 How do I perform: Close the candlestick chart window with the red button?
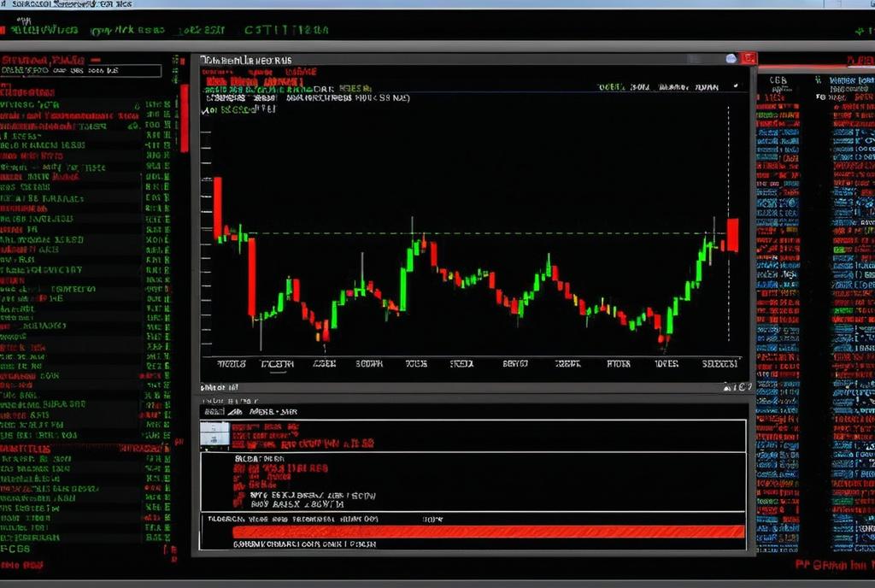748,58
